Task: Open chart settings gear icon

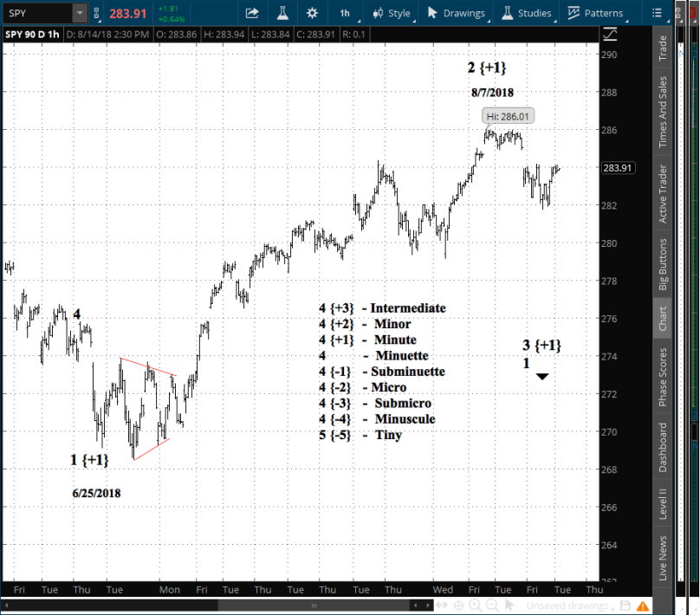Action: [312, 13]
